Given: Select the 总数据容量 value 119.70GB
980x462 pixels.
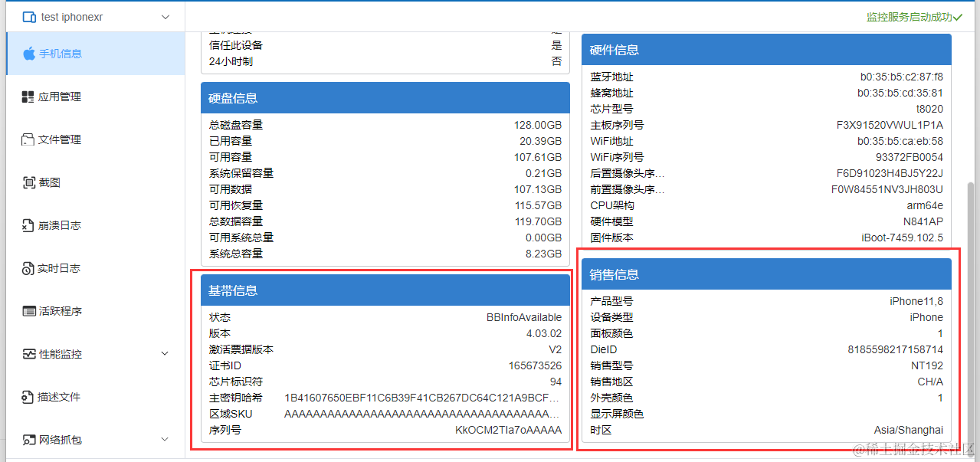Looking at the screenshot, I should coord(538,221).
